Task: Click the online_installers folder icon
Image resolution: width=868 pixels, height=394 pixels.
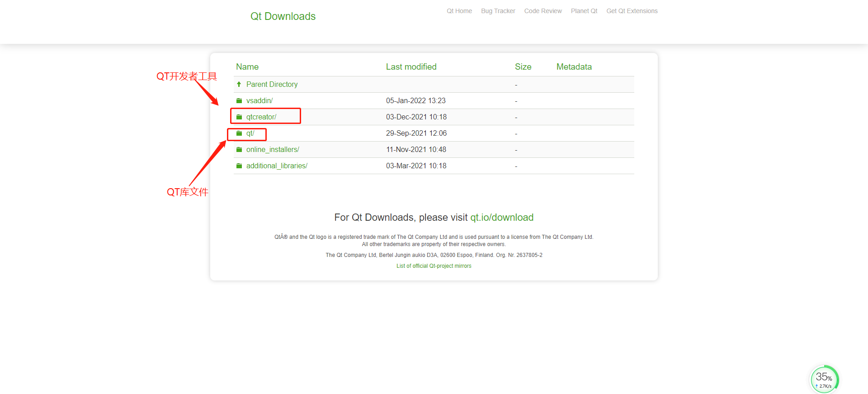Action: [x=239, y=149]
